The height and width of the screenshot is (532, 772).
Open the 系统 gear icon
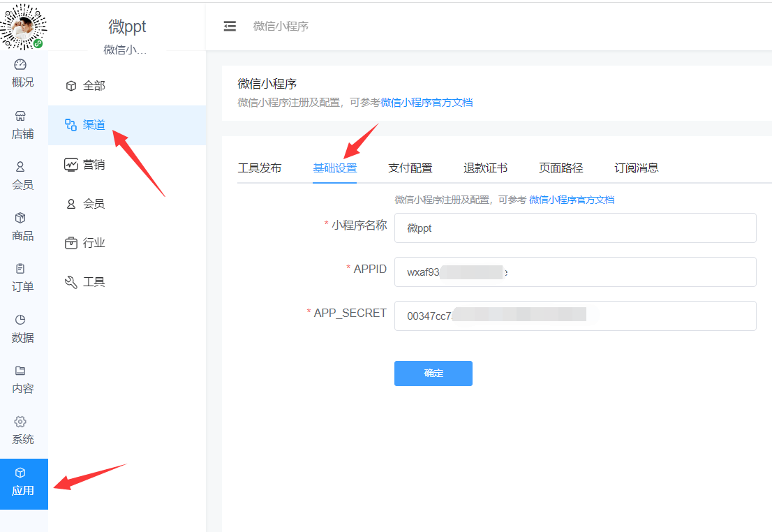(x=20, y=422)
